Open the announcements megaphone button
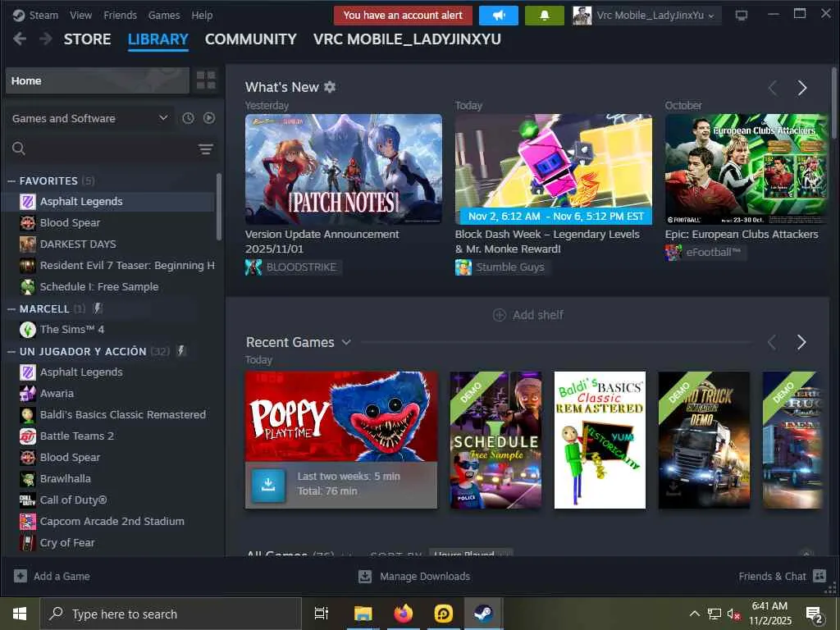This screenshot has height=630, width=840. tap(498, 16)
